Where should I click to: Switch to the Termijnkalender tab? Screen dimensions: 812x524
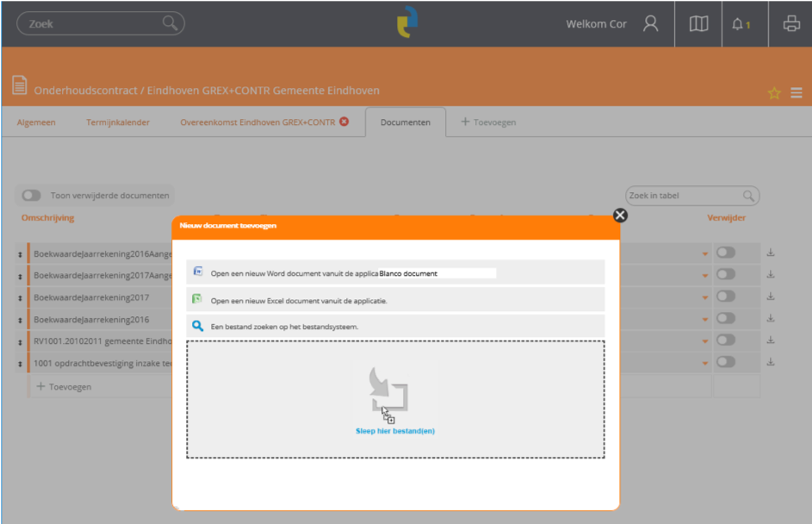tap(118, 122)
